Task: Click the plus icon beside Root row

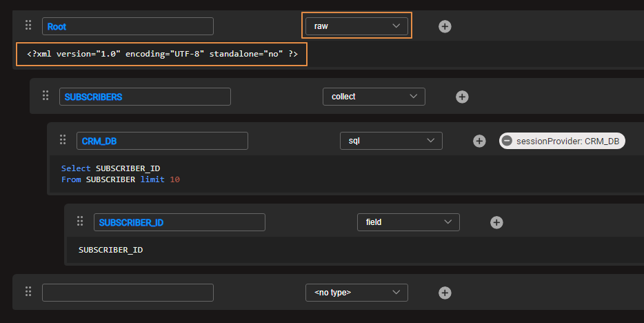Action: click(445, 26)
